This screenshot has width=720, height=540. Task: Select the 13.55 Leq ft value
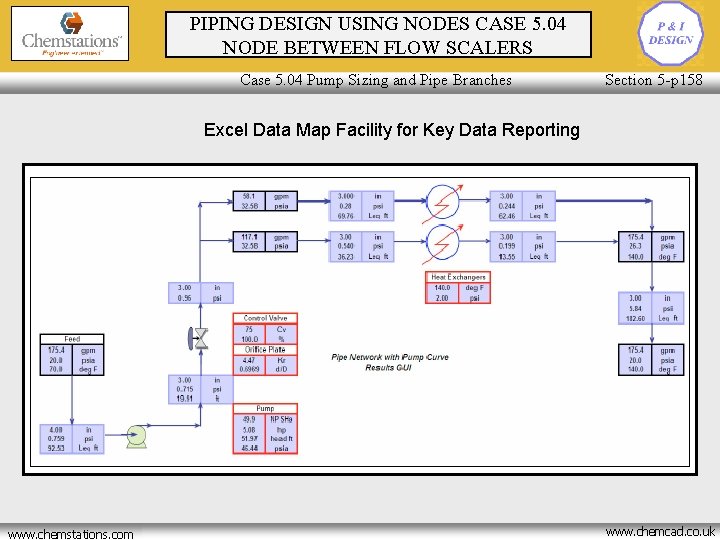coord(506,257)
